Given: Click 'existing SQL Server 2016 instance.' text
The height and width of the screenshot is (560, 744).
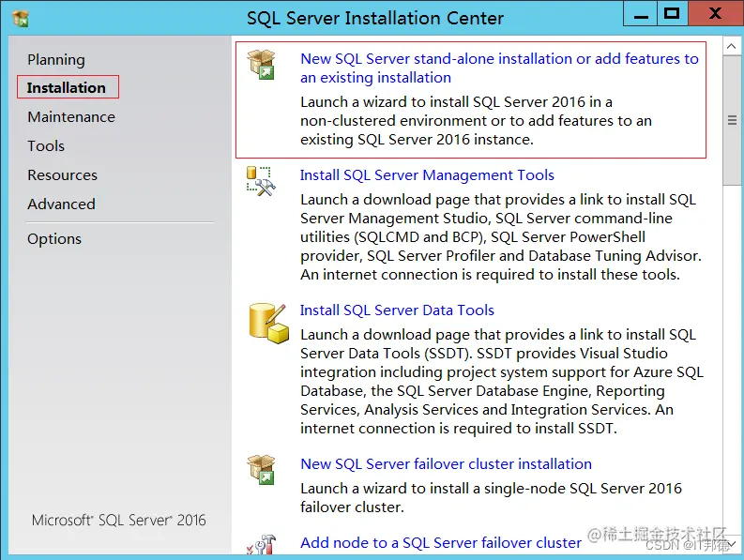Looking at the screenshot, I should [x=417, y=140].
